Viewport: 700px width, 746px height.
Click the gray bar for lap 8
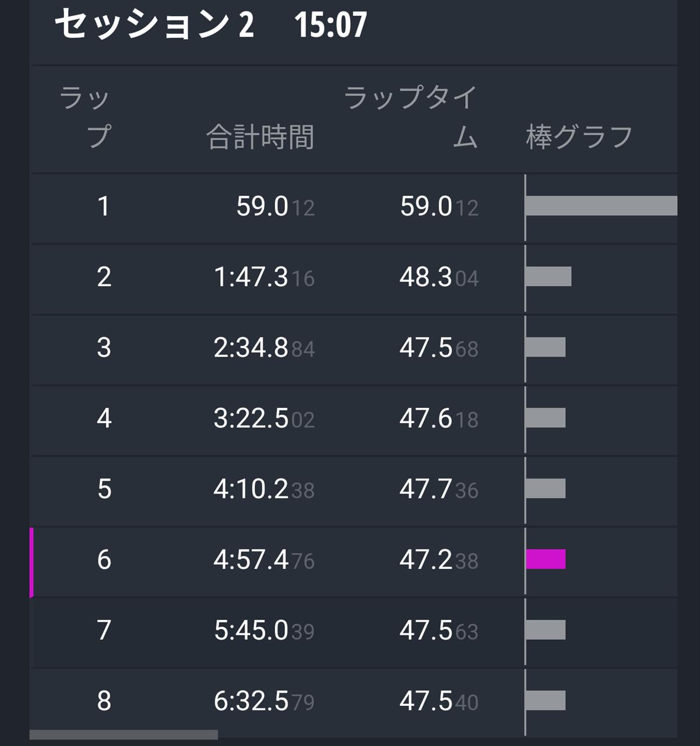tap(546, 700)
